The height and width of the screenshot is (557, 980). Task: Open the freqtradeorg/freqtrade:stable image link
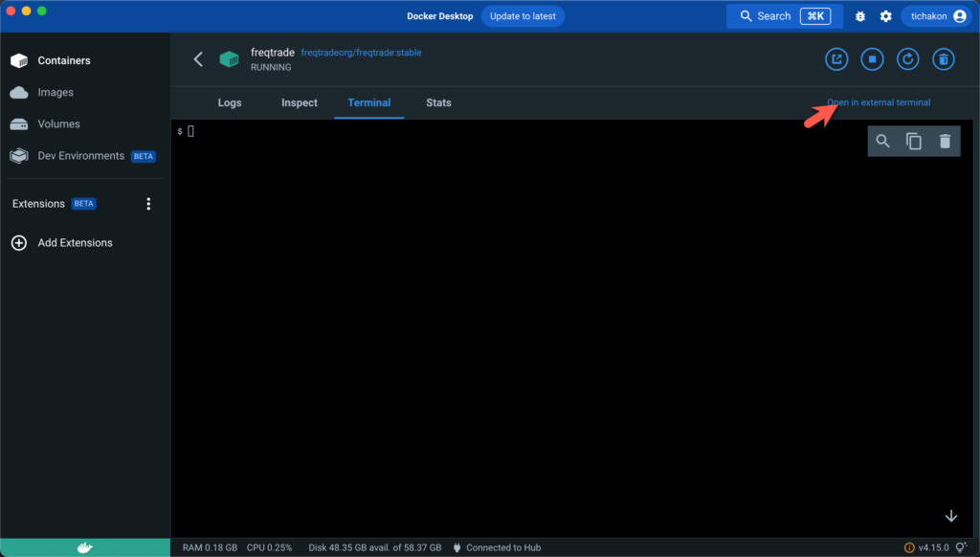(x=361, y=53)
